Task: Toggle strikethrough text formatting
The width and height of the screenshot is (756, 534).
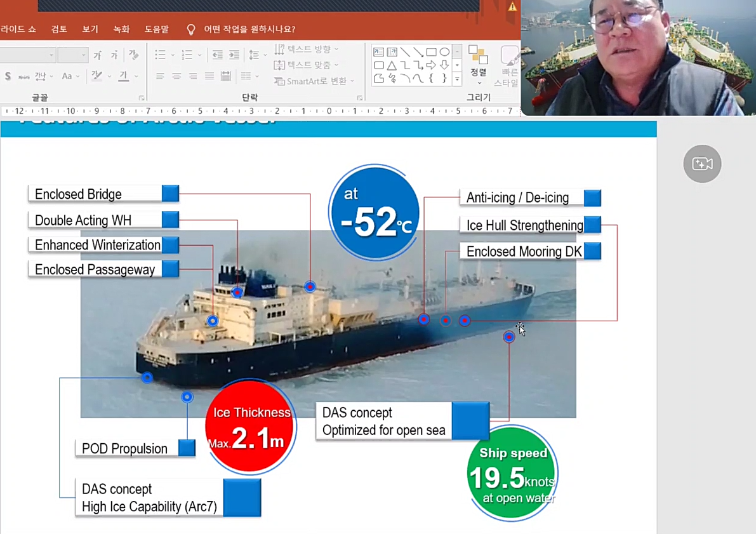Action: coord(23,76)
